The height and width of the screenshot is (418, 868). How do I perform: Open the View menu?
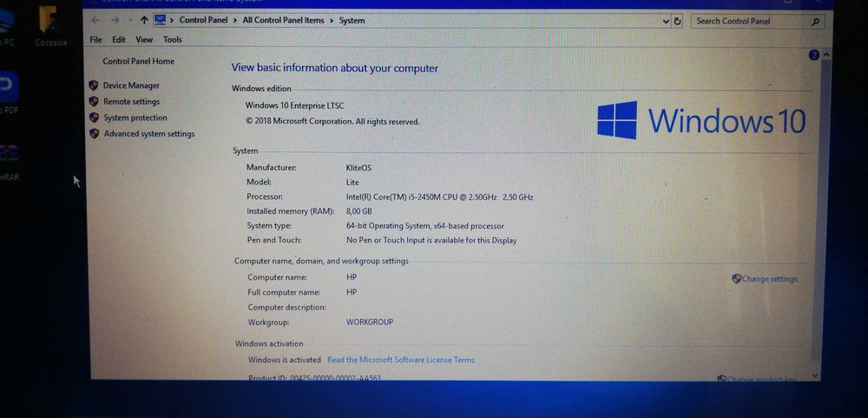(144, 39)
